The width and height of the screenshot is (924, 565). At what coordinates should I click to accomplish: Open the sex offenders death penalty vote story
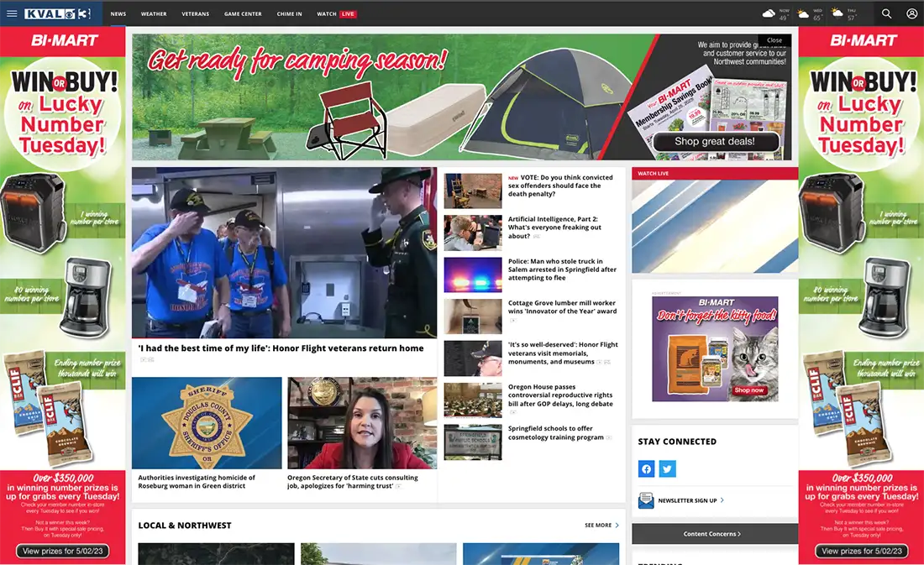tap(562, 186)
